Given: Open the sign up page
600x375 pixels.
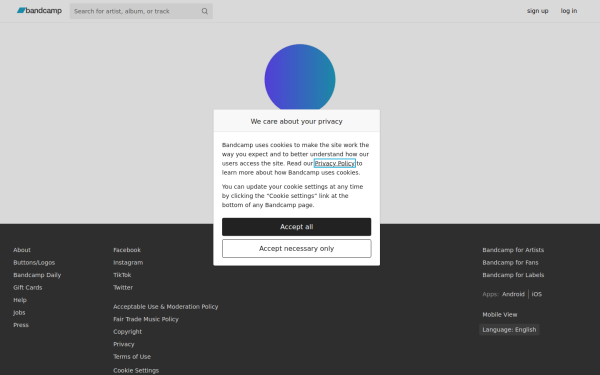Looking at the screenshot, I should [537, 11].
